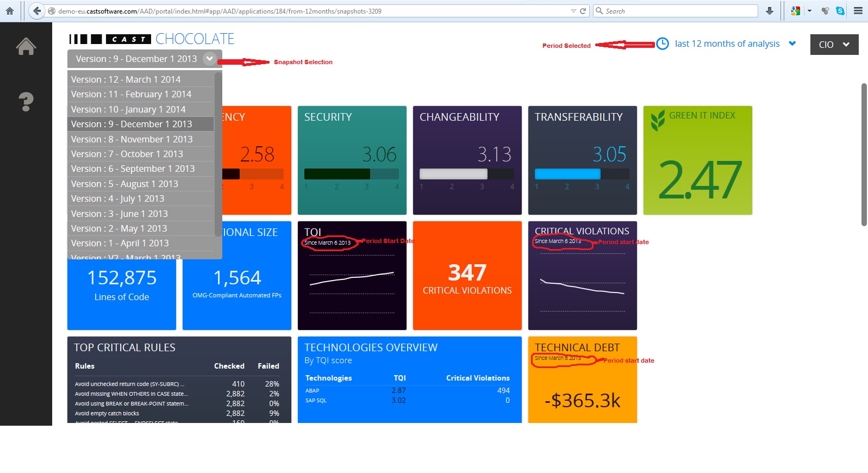The width and height of the screenshot is (868, 473).
Task: Click the ABAP technology row
Action: 408,390
